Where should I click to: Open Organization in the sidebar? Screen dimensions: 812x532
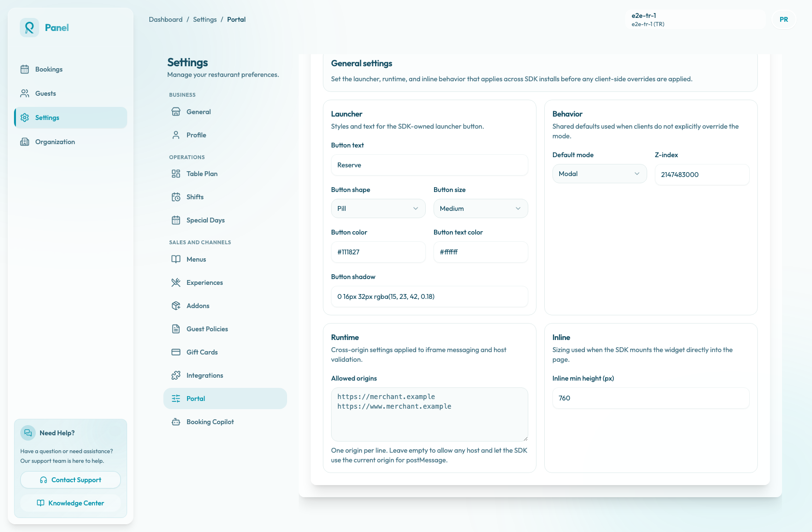pyautogui.click(x=71, y=142)
